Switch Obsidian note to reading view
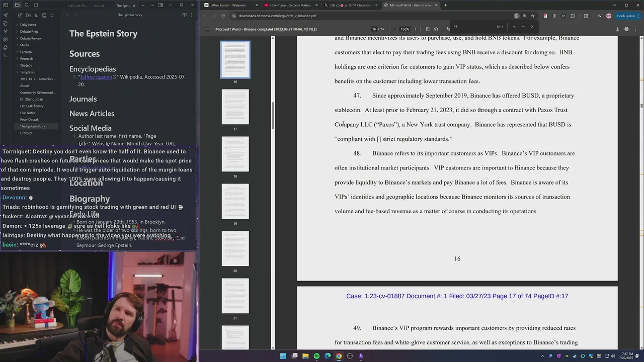 [x=184, y=15]
